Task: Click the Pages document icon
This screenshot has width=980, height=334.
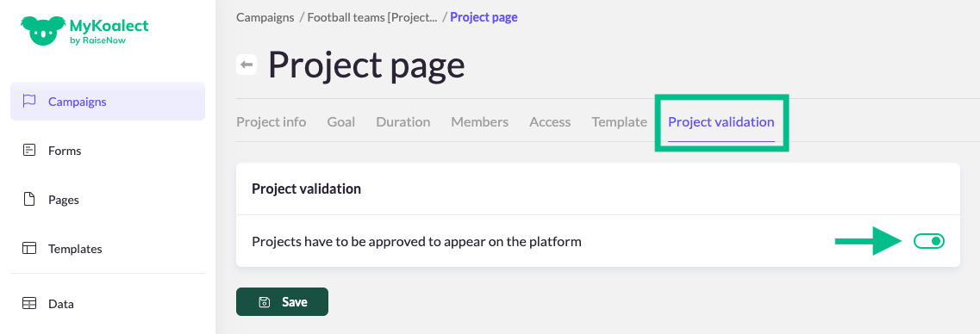Action: [28, 199]
